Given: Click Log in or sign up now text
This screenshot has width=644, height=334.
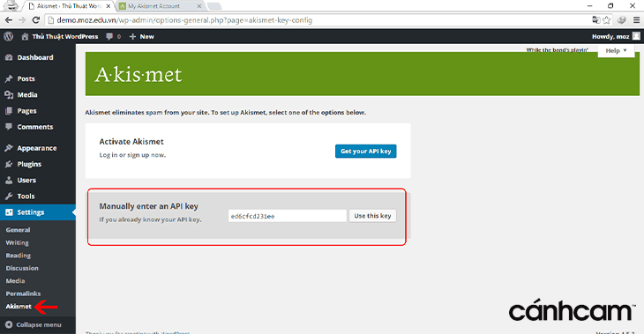Looking at the screenshot, I should point(132,155).
